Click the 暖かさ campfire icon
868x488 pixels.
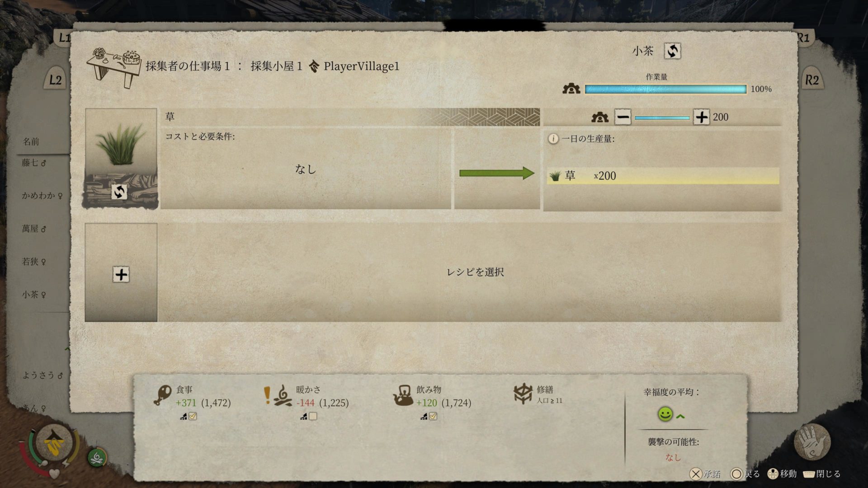coord(283,396)
